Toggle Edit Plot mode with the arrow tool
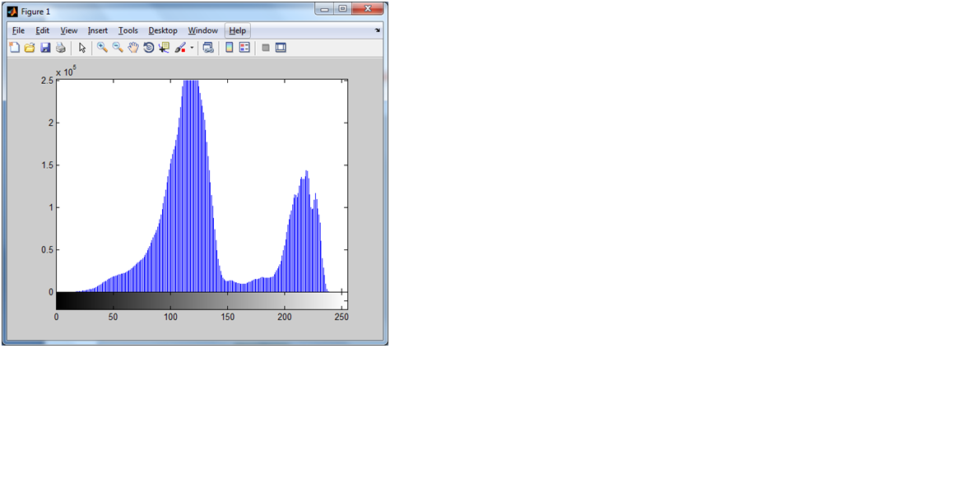The width and height of the screenshot is (980, 478). [x=81, y=47]
